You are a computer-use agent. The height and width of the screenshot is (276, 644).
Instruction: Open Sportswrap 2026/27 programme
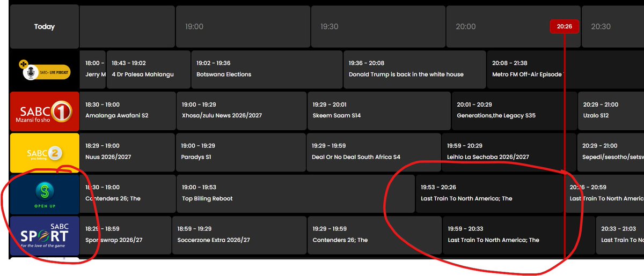point(125,236)
